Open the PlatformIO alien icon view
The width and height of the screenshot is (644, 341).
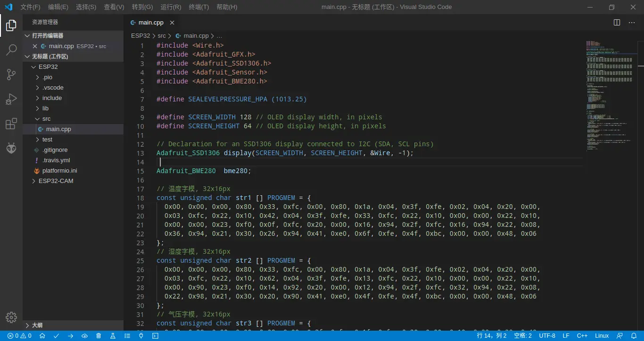pos(11,148)
